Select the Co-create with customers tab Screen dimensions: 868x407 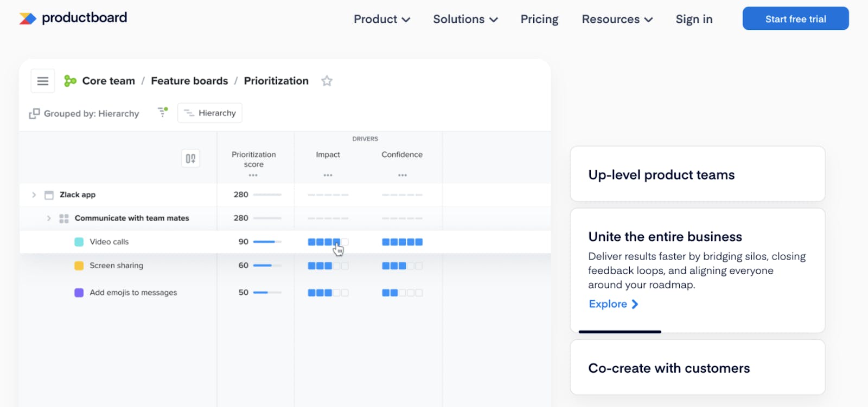[x=698, y=367]
